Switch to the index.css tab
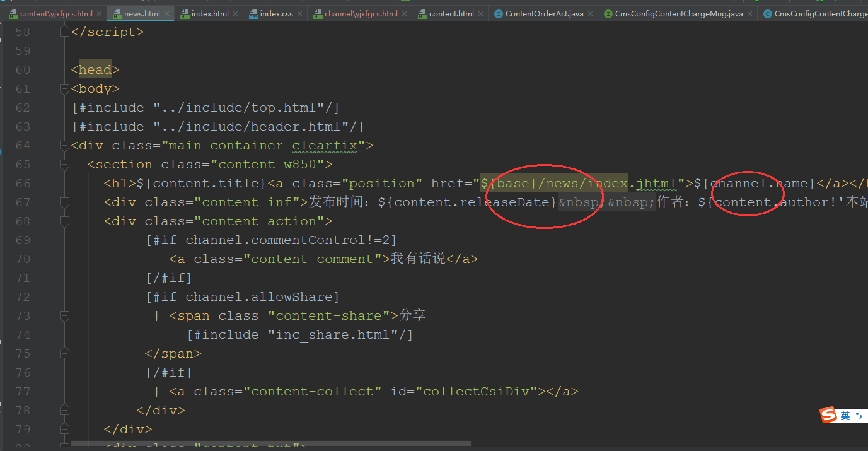868x451 pixels. (x=275, y=14)
